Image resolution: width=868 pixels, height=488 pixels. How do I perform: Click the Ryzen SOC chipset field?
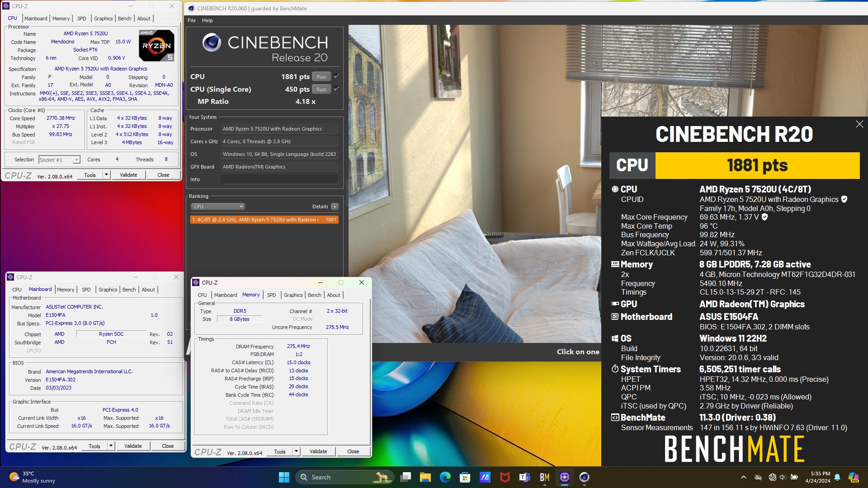pos(111,334)
